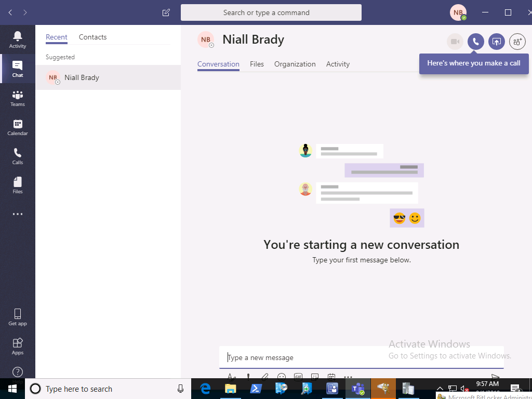The image size is (532, 399).
Task: Open the Help question-mark icon
Action: point(17,372)
